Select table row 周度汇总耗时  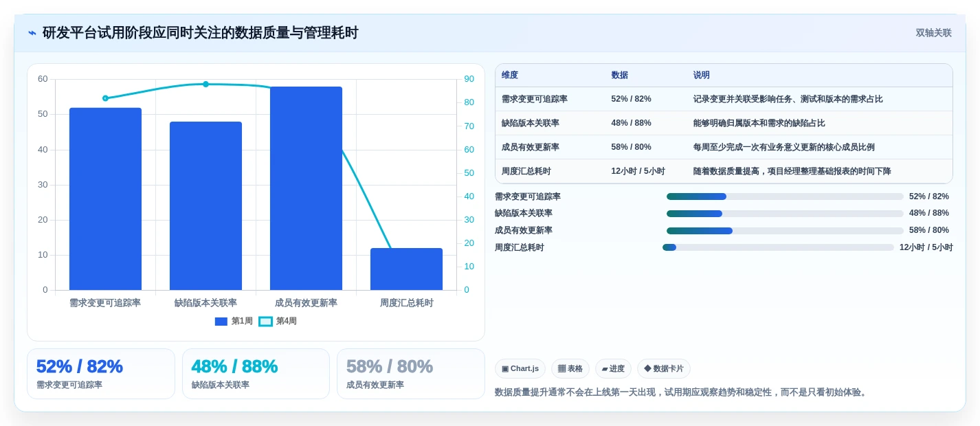[x=724, y=171]
